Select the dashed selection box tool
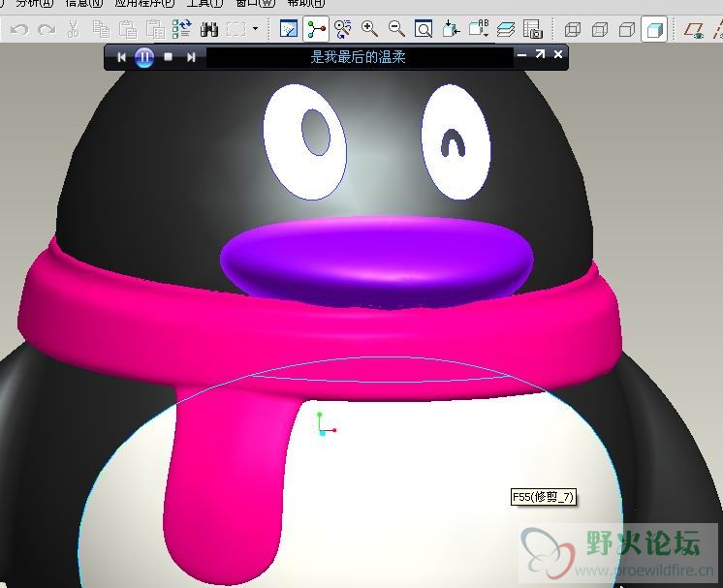The image size is (723, 588). point(236,30)
